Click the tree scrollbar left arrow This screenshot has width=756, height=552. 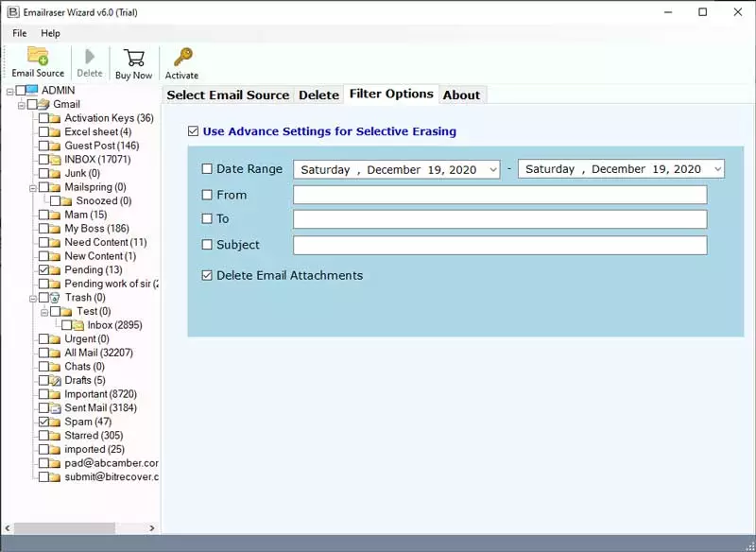tap(8, 527)
